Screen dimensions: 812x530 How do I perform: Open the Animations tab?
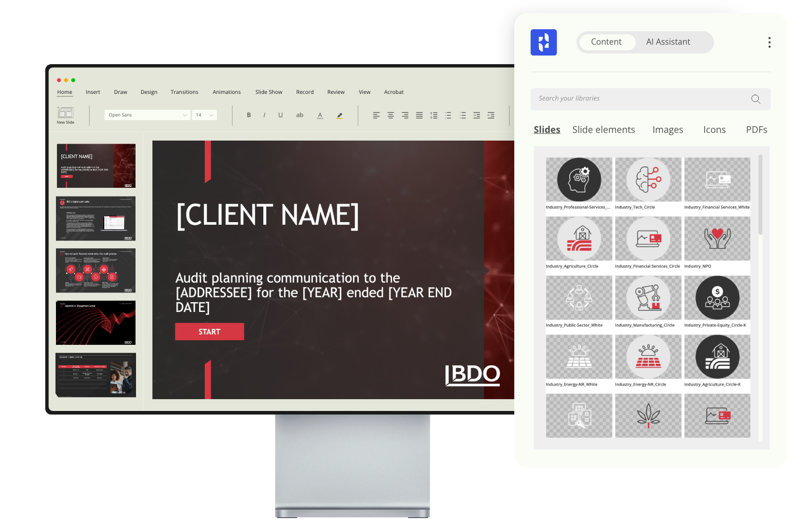pyautogui.click(x=227, y=92)
